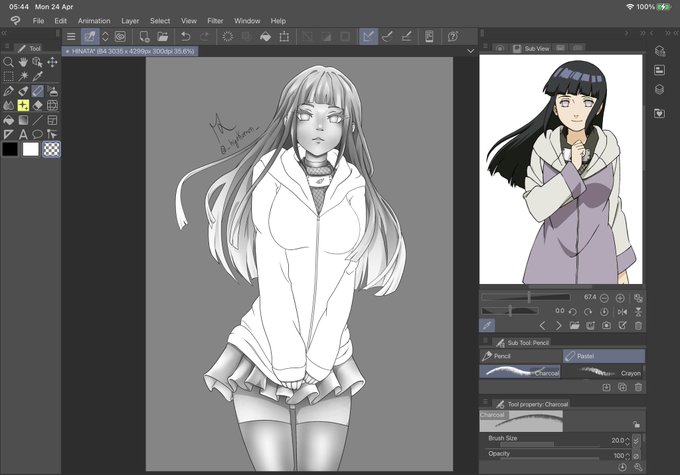Select the white sub color swatch

click(30, 149)
